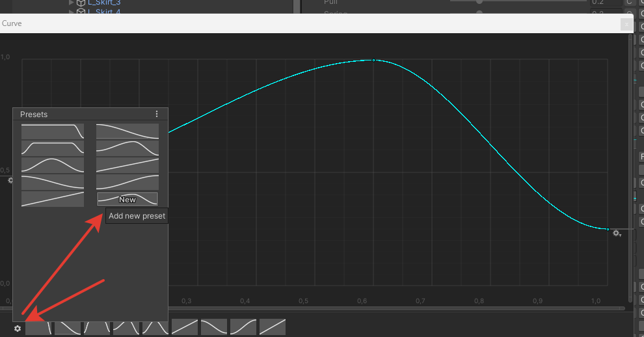644x337 pixels.
Task: Apply the ease-in-out rising preset in bottom strip
Action: tap(243, 327)
